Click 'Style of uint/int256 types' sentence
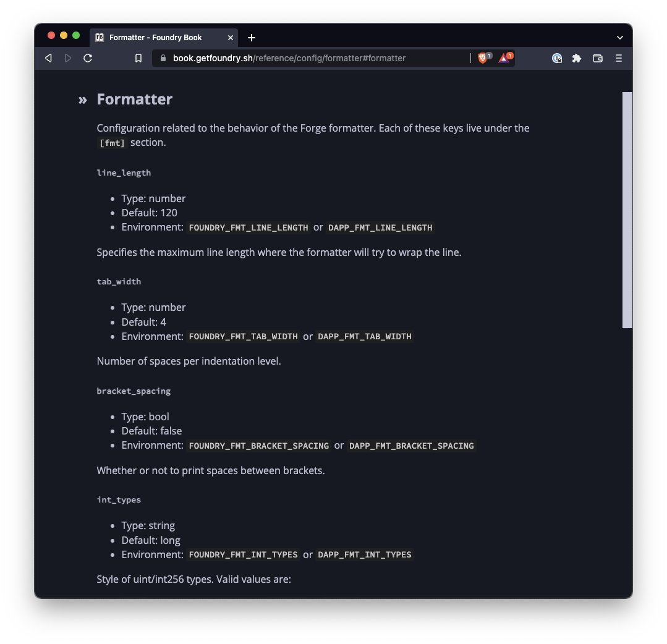 coord(193,579)
